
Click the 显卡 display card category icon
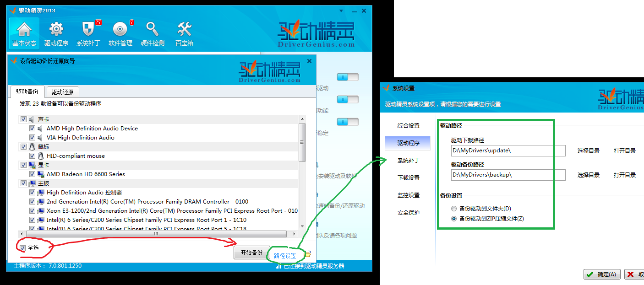[32, 165]
